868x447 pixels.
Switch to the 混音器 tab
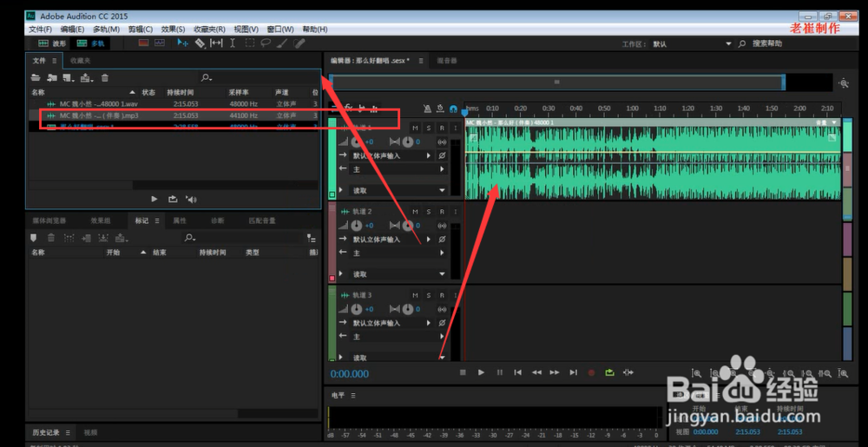(447, 61)
